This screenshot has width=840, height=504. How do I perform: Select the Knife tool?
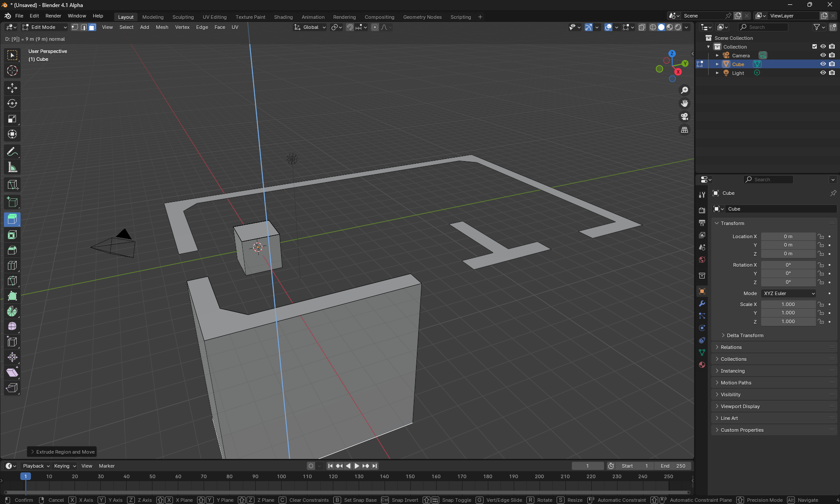[12, 281]
